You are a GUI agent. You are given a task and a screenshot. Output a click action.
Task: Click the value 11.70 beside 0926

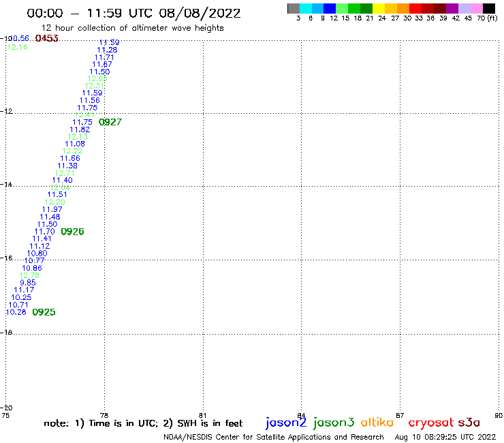(45, 232)
